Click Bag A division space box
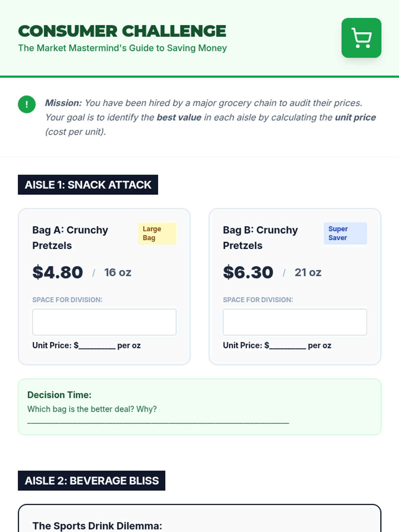The width and height of the screenshot is (399, 532). coord(104,322)
